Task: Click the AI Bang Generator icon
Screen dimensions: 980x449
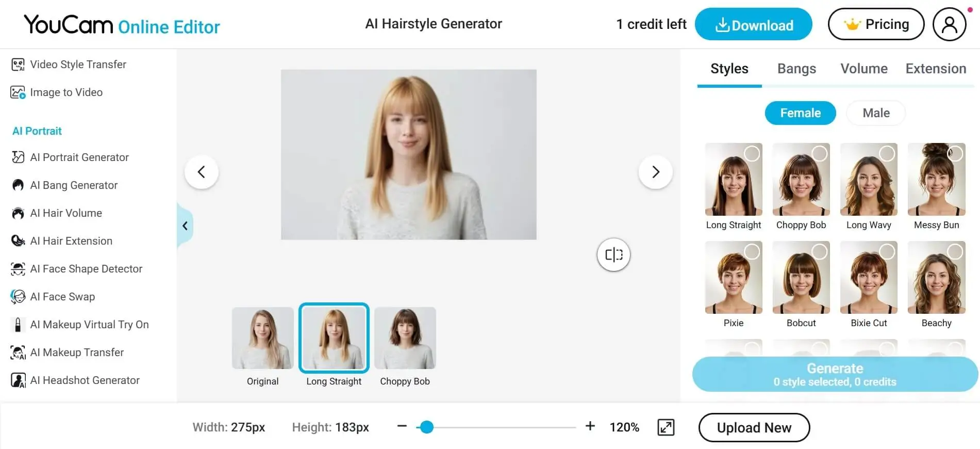Action: tap(18, 185)
